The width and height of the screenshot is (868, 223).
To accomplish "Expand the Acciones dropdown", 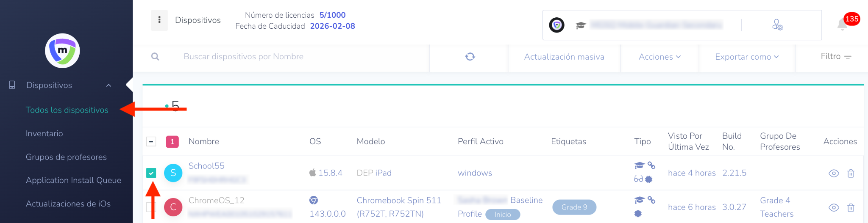I will point(659,57).
